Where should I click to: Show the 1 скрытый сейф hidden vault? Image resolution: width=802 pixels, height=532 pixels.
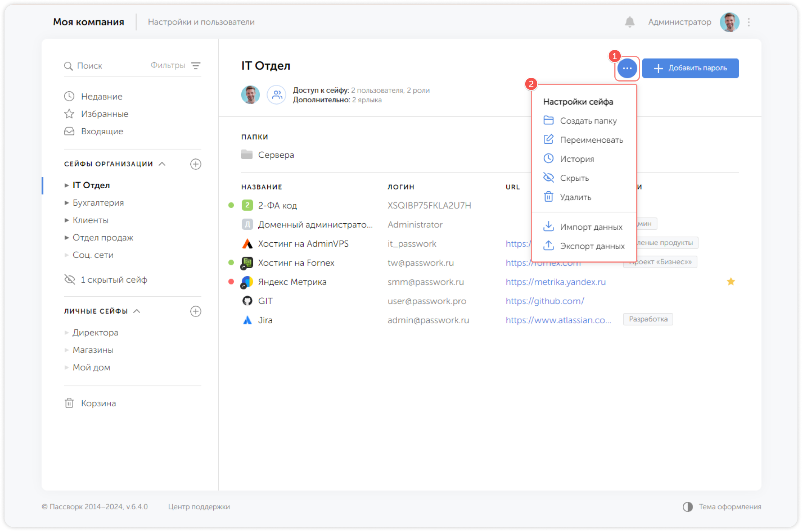click(113, 280)
